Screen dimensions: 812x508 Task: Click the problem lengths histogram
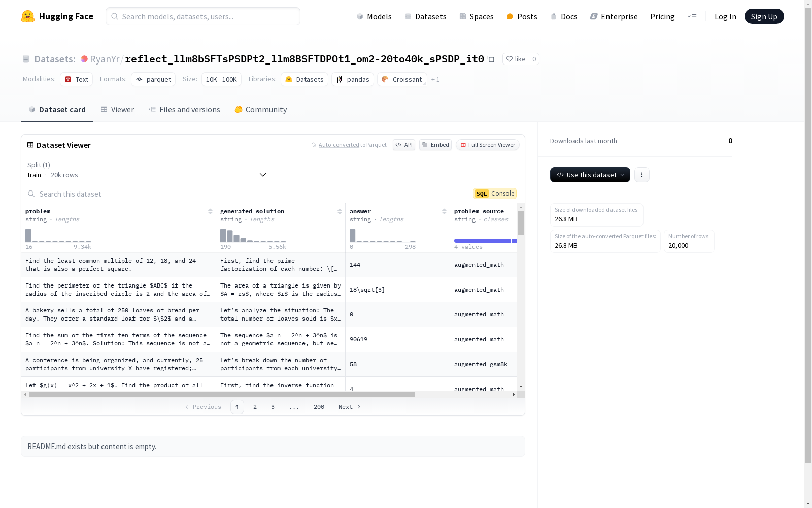(x=58, y=235)
